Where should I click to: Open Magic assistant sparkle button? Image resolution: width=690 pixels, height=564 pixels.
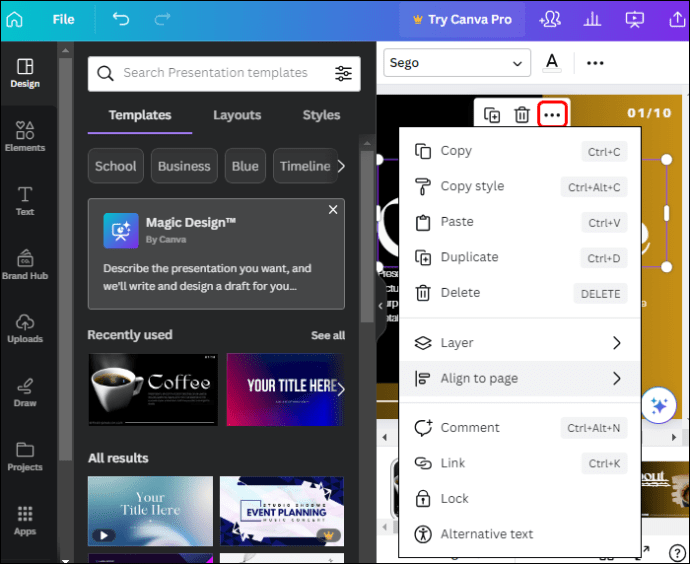click(x=659, y=405)
